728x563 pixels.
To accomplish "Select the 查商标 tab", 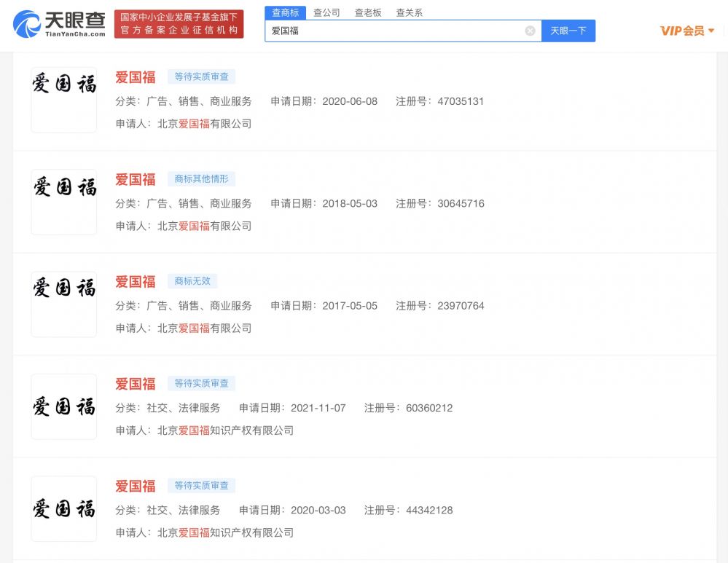I will coord(285,12).
